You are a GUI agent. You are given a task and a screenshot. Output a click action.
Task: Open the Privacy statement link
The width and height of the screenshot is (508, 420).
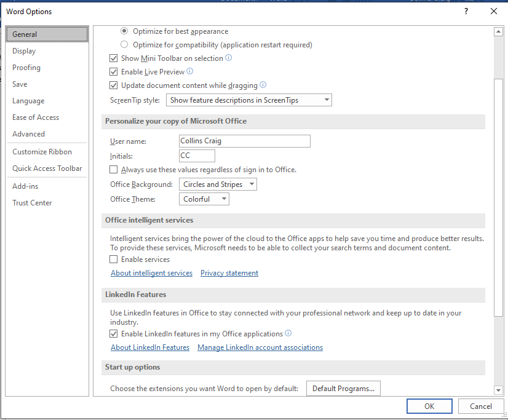229,273
